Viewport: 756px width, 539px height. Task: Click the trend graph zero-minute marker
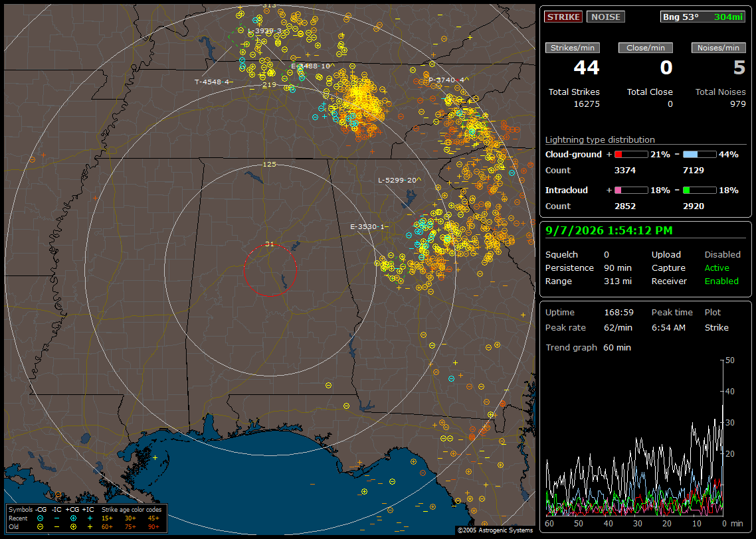tap(724, 524)
